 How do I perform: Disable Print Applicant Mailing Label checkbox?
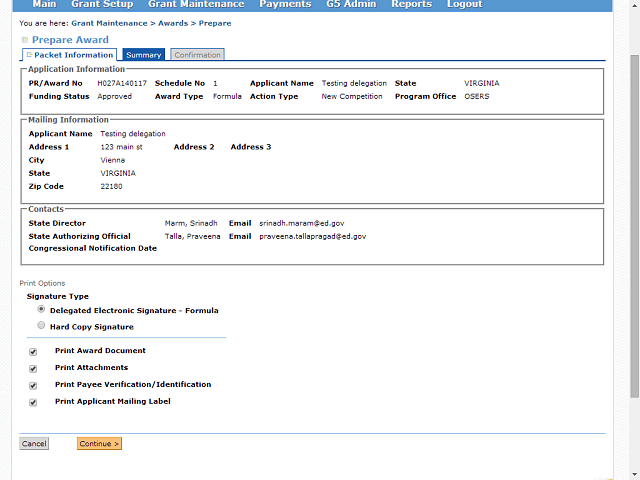click(x=33, y=403)
